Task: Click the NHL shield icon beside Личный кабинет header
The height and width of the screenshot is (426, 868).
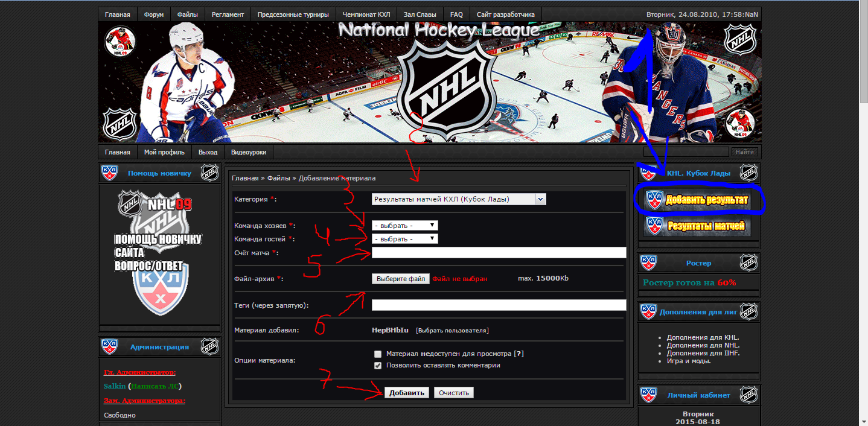Action: (748, 395)
